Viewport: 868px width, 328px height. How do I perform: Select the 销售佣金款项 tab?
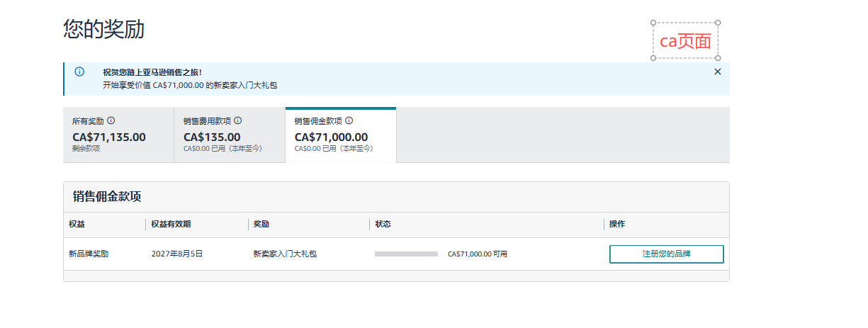point(341,135)
